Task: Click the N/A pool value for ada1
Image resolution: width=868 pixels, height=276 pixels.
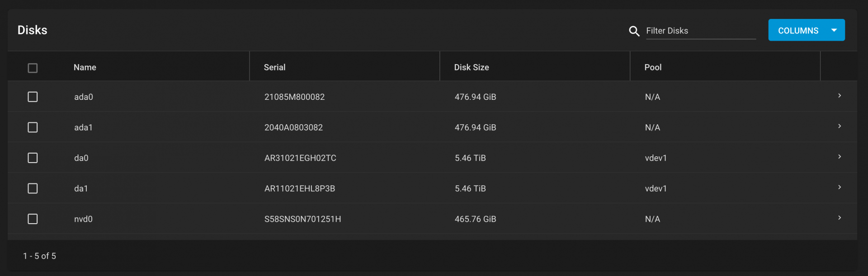Action: point(652,127)
